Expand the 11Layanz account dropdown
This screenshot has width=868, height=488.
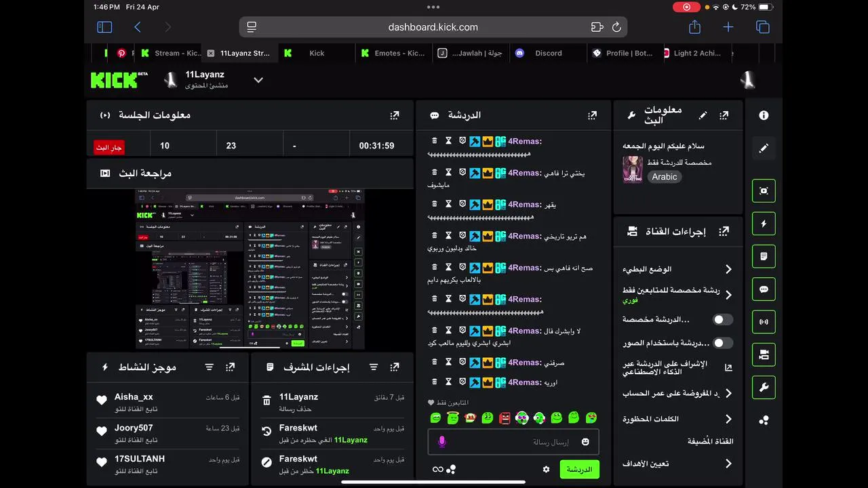point(258,80)
